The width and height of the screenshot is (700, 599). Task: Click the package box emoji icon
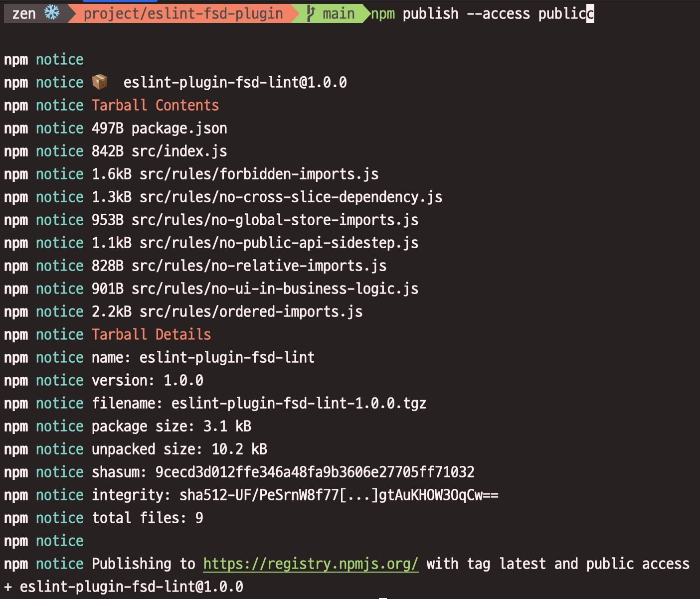(100, 82)
